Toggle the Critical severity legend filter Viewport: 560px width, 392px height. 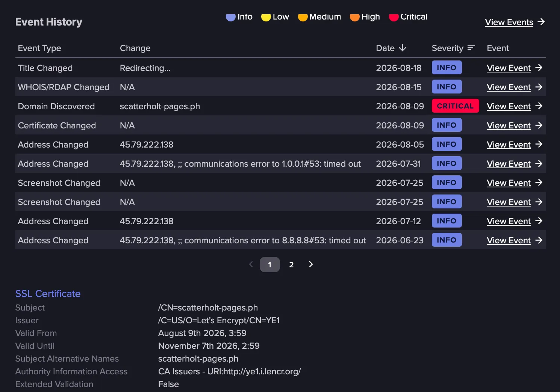pyautogui.click(x=408, y=17)
